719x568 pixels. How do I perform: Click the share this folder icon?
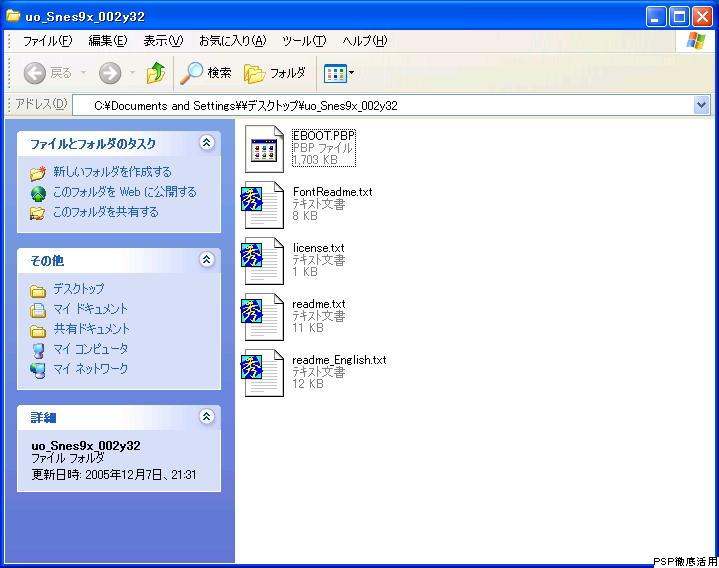pyautogui.click(x=38, y=213)
